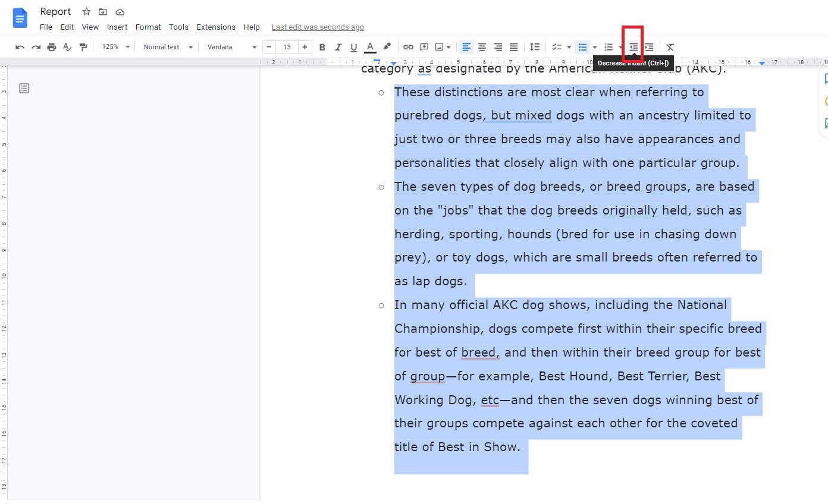Align text to the left
The width and height of the screenshot is (828, 504).
tap(466, 47)
